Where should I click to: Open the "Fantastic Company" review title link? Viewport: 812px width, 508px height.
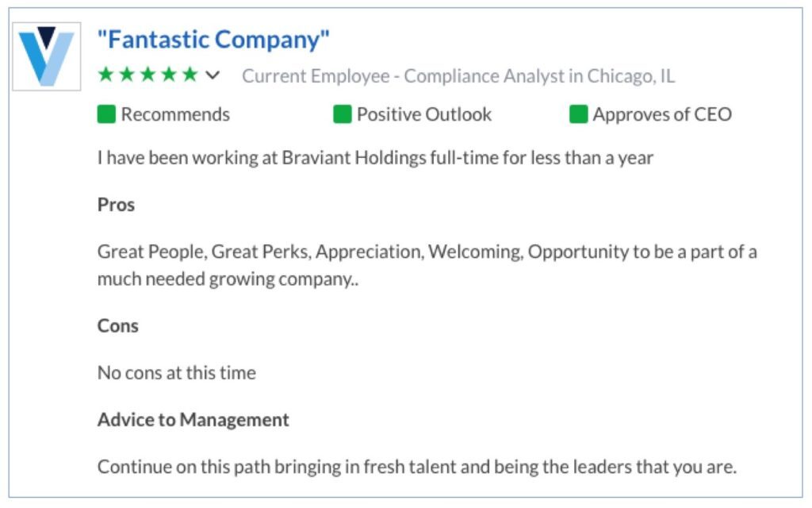pyautogui.click(x=213, y=38)
